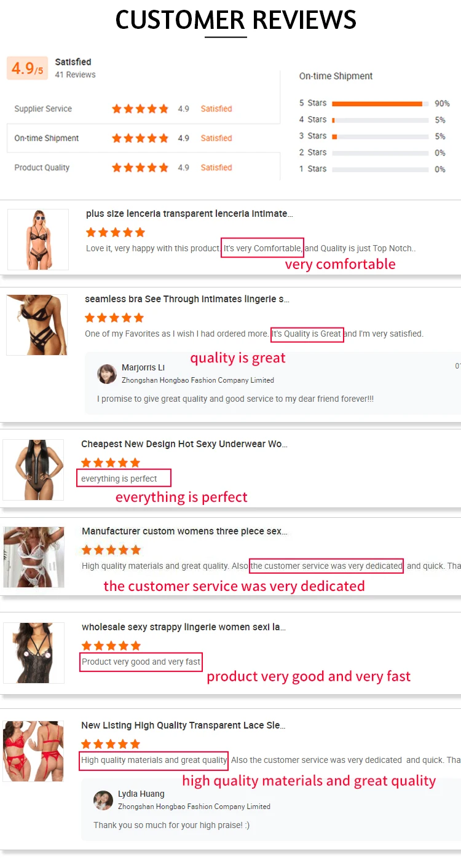The height and width of the screenshot is (868, 461).
Task: Open plus size lenceria transparent product title
Action: click(189, 214)
